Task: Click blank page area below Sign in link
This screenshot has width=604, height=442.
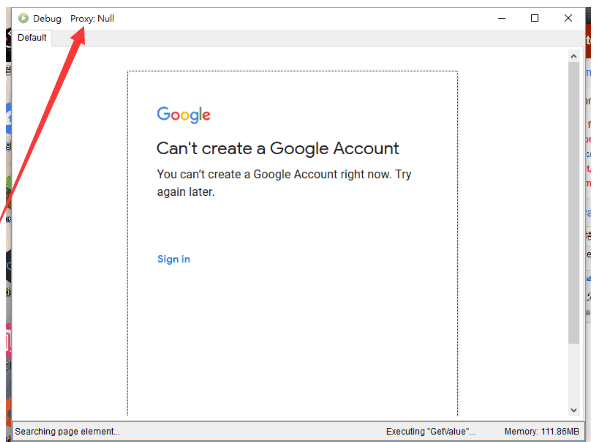Action: (x=290, y=340)
